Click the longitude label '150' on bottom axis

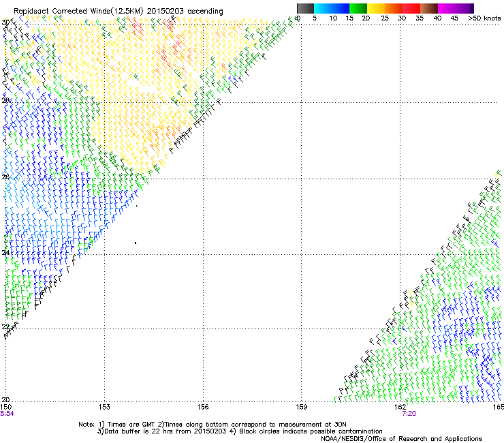point(5,407)
